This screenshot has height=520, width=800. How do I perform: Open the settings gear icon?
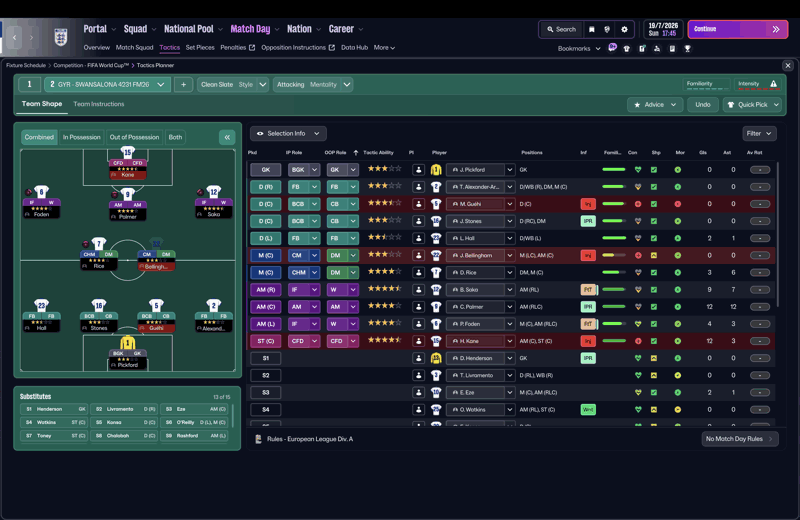point(624,29)
